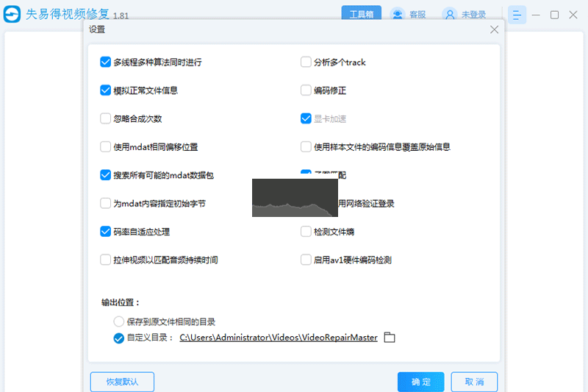
Task: Click the 客服 label text
Action: [417, 15]
